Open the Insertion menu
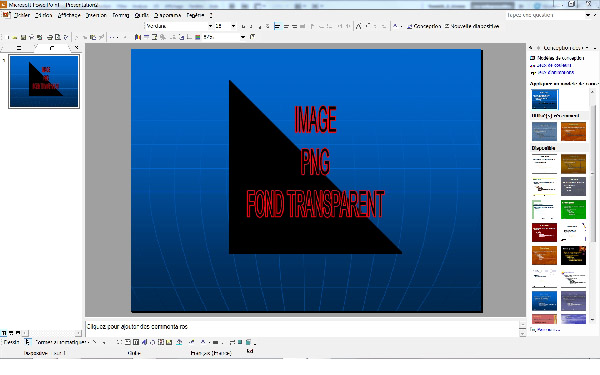Image resolution: width=600 pixels, height=375 pixels. click(96, 15)
